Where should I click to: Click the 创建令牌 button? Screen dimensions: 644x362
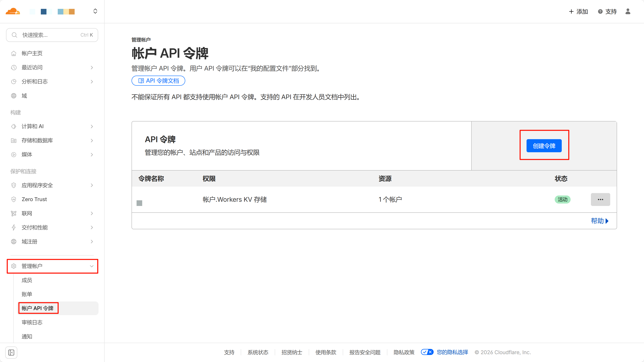544,146
